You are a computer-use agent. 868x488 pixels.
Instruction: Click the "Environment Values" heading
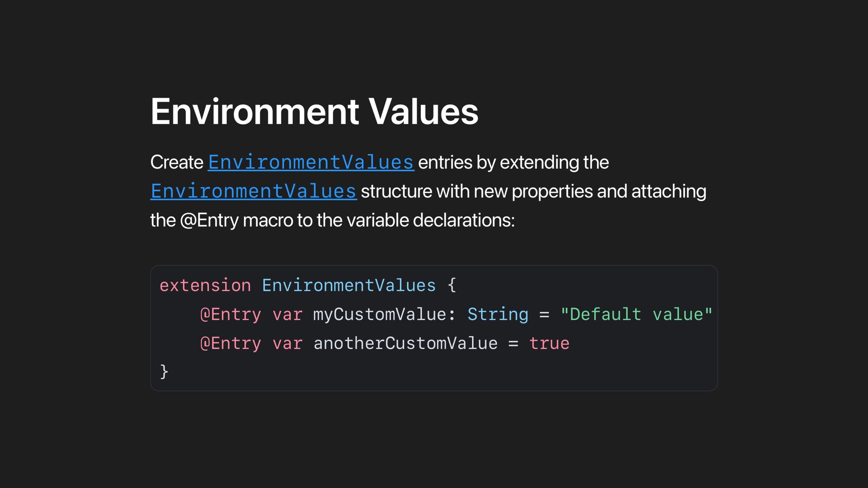coord(314,112)
